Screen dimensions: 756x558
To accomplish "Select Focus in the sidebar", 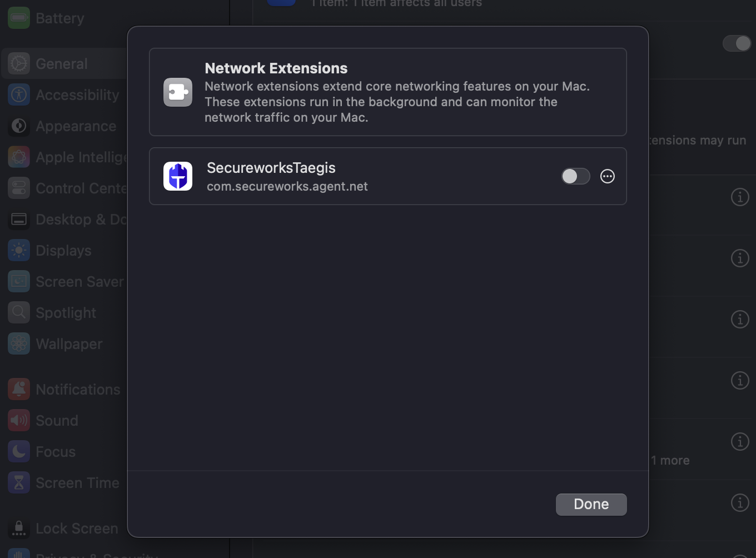I will click(55, 452).
